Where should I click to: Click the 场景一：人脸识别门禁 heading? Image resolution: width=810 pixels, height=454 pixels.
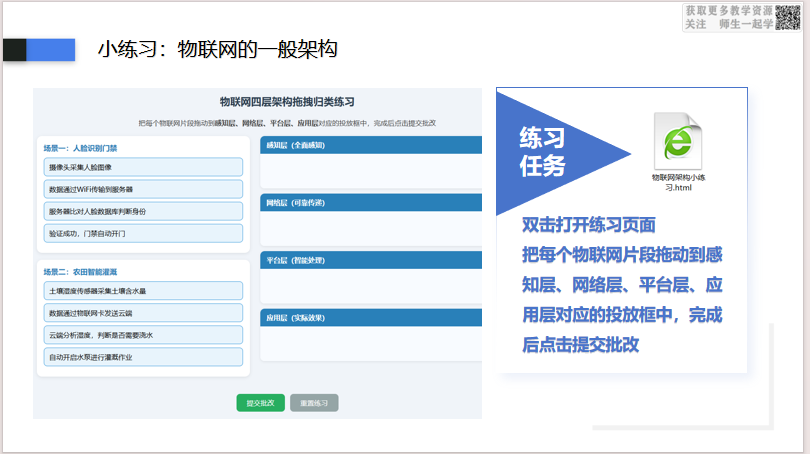coord(80,148)
